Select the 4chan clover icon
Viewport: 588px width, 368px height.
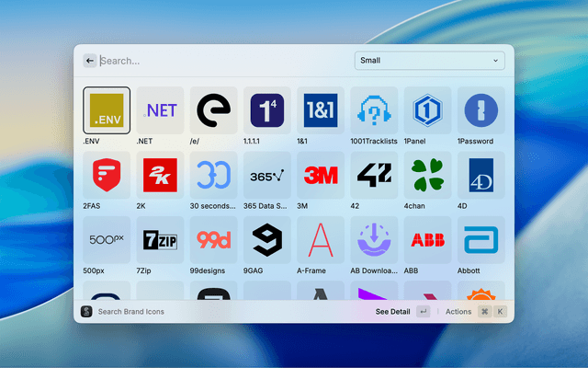[x=427, y=175]
